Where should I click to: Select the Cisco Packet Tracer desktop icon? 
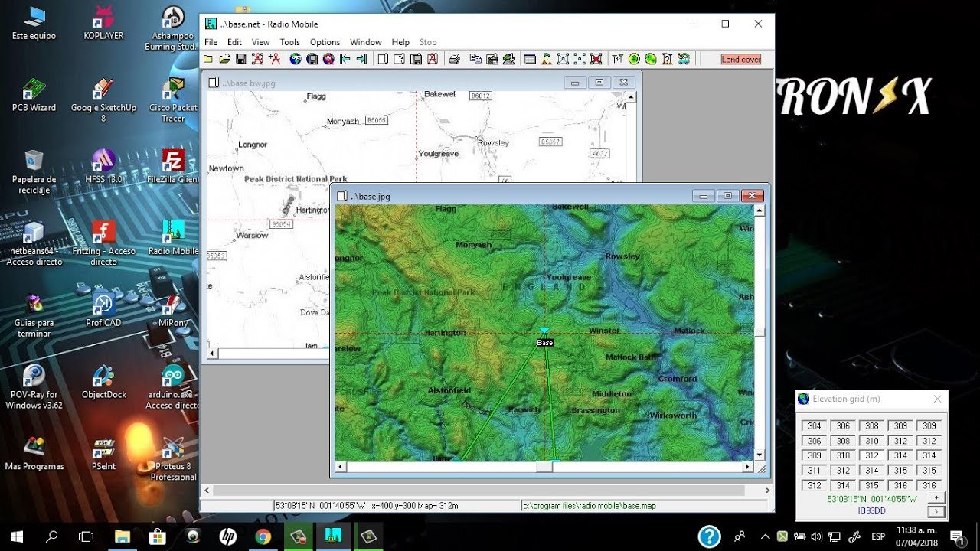pos(174,100)
